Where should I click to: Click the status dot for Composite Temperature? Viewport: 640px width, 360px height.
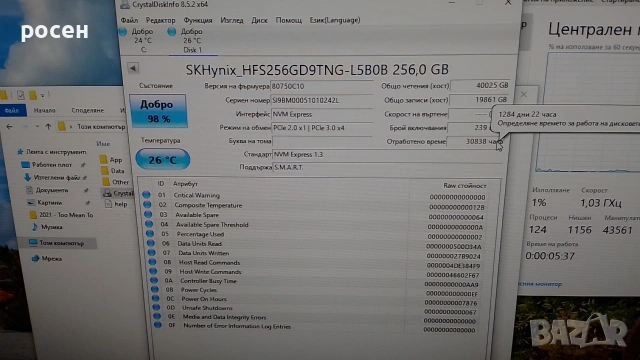tap(147, 204)
